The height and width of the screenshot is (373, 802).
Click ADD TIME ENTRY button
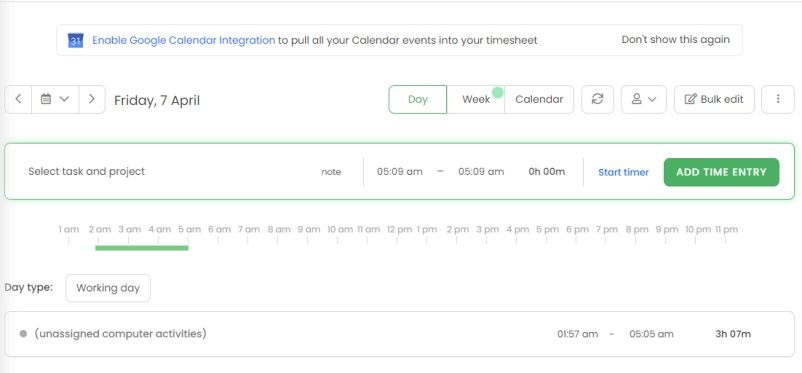[x=721, y=172]
